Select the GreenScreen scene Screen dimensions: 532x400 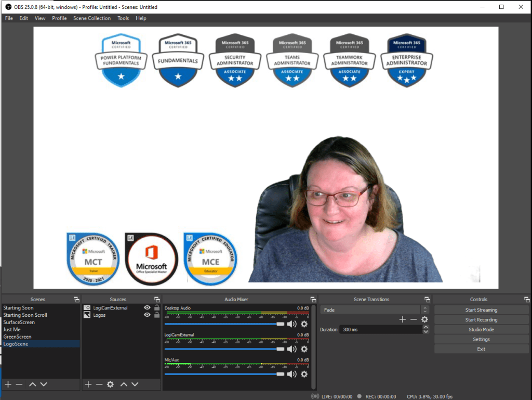click(17, 337)
